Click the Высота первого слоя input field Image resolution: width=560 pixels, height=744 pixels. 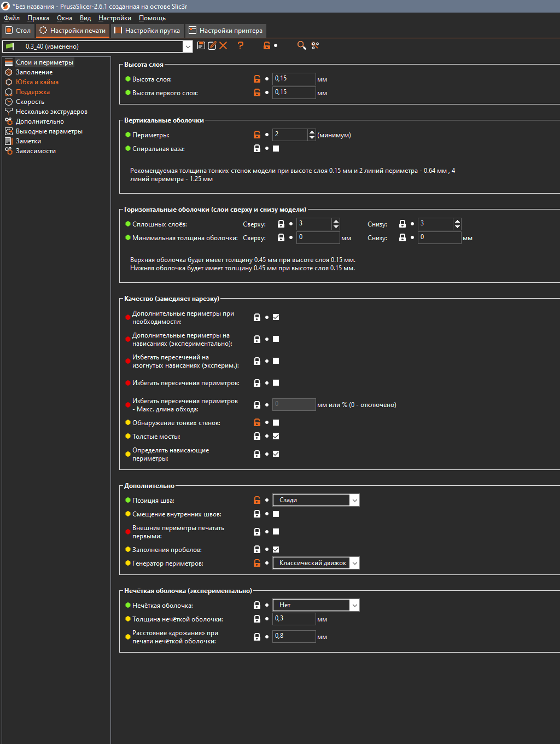(294, 92)
